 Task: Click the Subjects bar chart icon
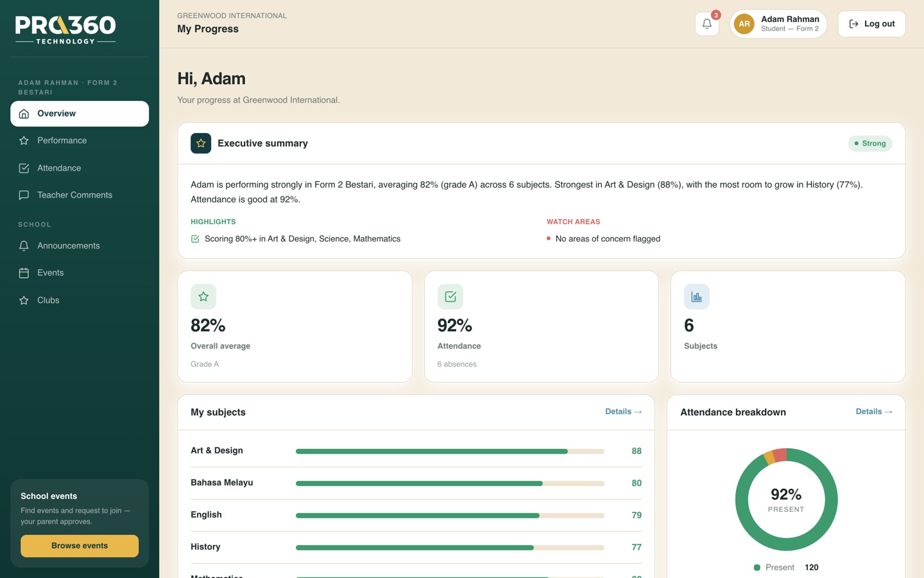pyautogui.click(x=697, y=297)
